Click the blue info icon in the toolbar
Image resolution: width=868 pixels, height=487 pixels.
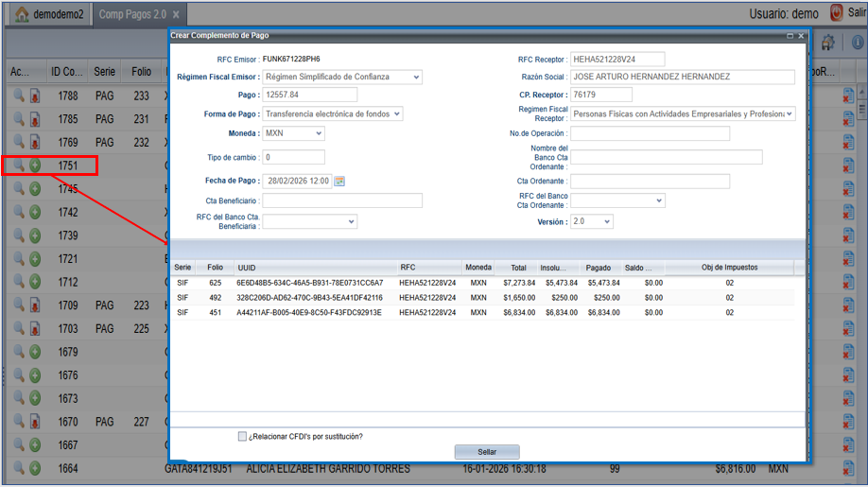point(859,43)
